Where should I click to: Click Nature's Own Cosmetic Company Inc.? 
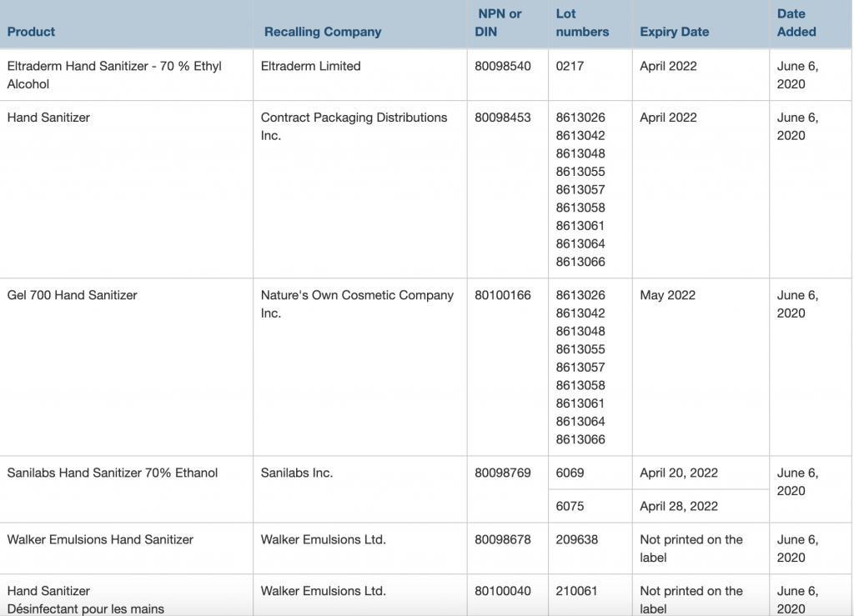pyautogui.click(x=357, y=303)
